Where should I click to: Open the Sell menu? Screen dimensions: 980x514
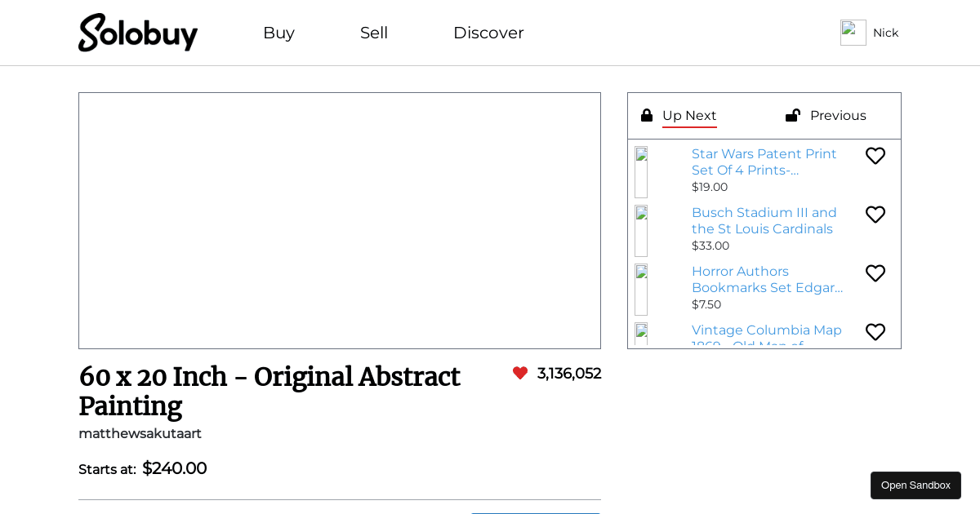[374, 33]
